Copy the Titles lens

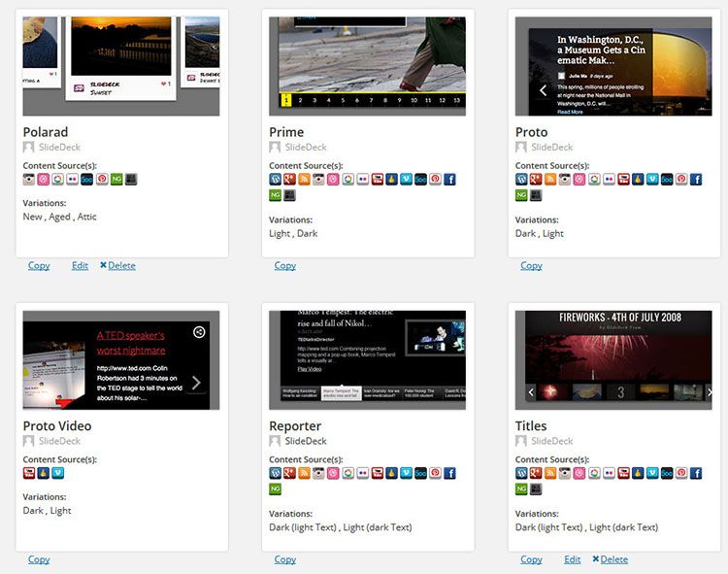pos(531,559)
